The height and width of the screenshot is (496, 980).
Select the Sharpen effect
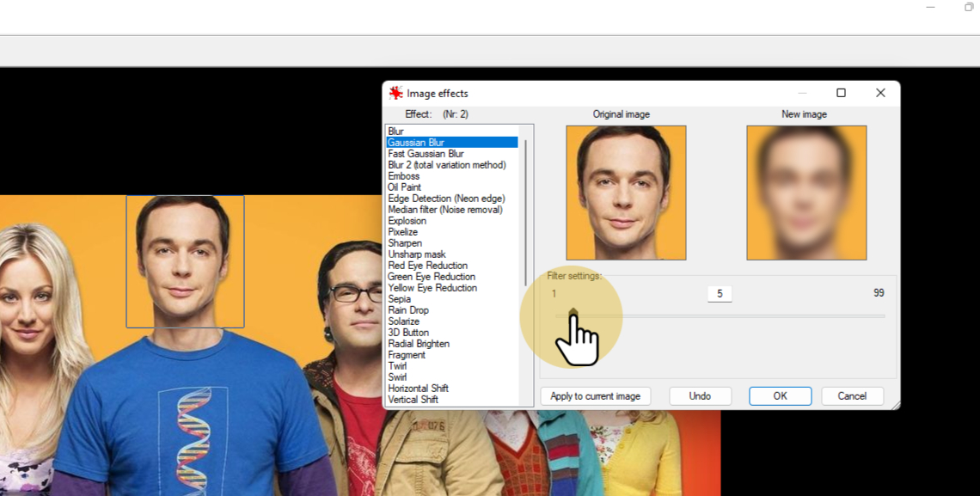pos(405,243)
